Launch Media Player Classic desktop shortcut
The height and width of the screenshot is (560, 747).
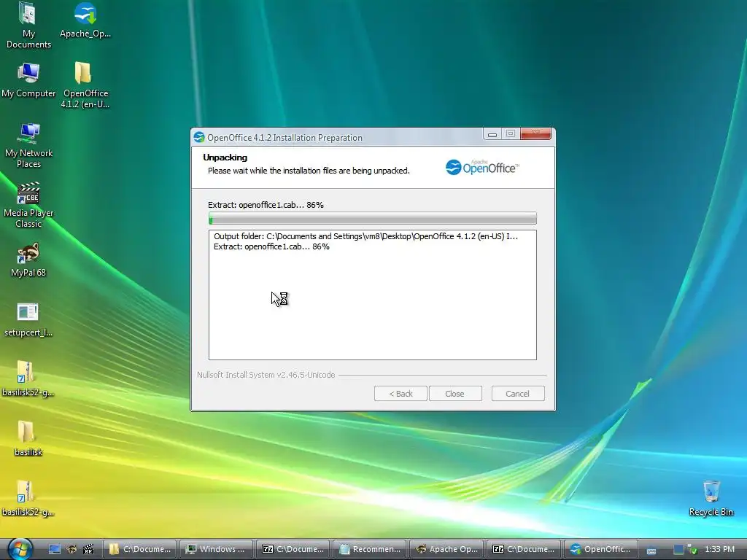tap(28, 205)
